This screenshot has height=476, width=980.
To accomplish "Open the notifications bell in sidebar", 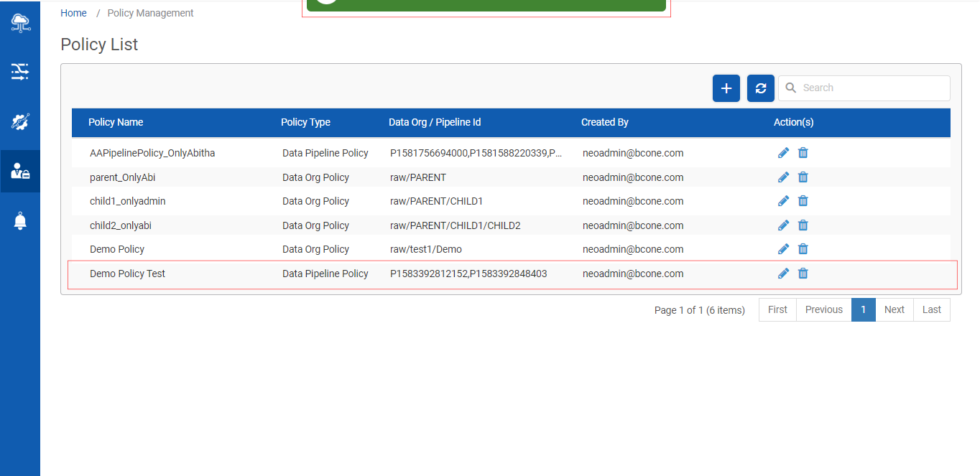I will (x=20, y=222).
